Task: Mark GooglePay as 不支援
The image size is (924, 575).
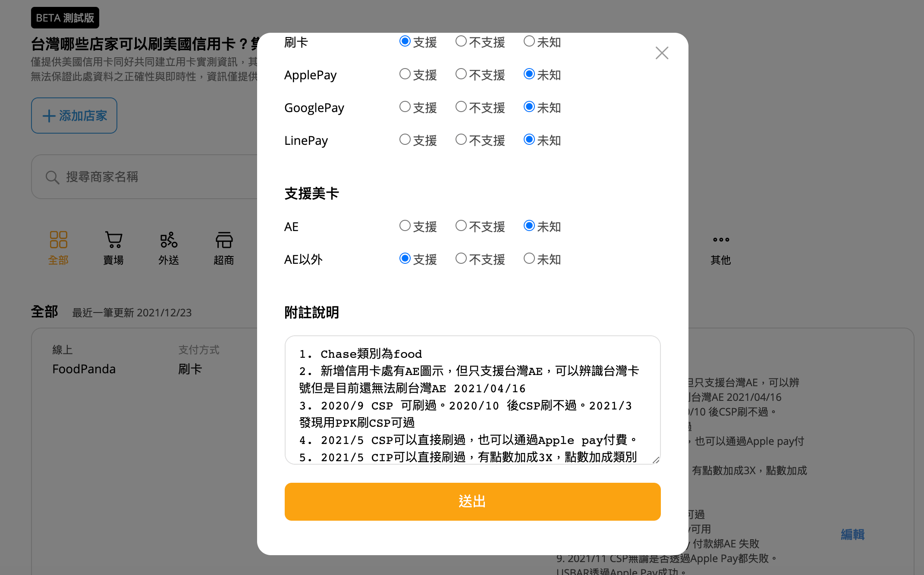Action: pyautogui.click(x=461, y=107)
